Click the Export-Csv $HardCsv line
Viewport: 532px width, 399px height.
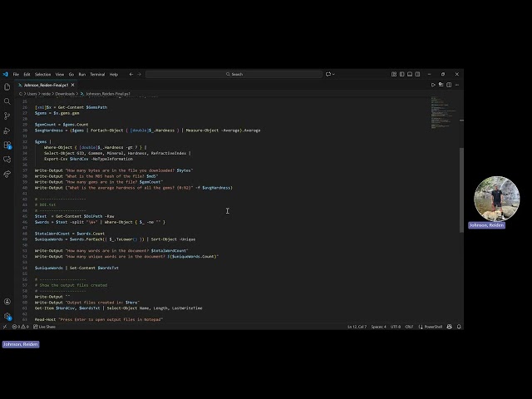tap(88, 159)
